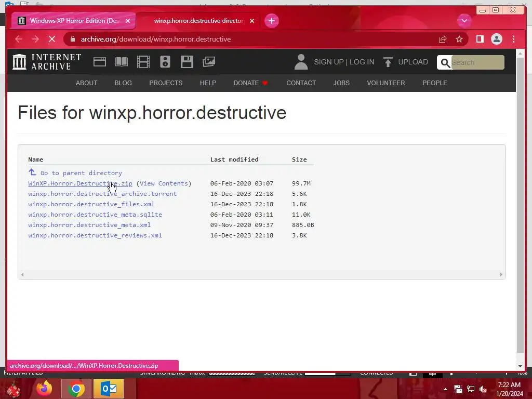Viewport: 532px width, 399px height.
Task: Go back using the browser back arrow
Action: tap(19, 39)
